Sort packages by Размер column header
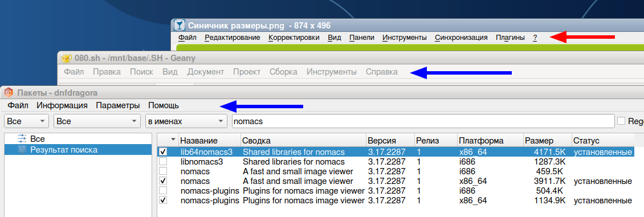 [x=548, y=141]
